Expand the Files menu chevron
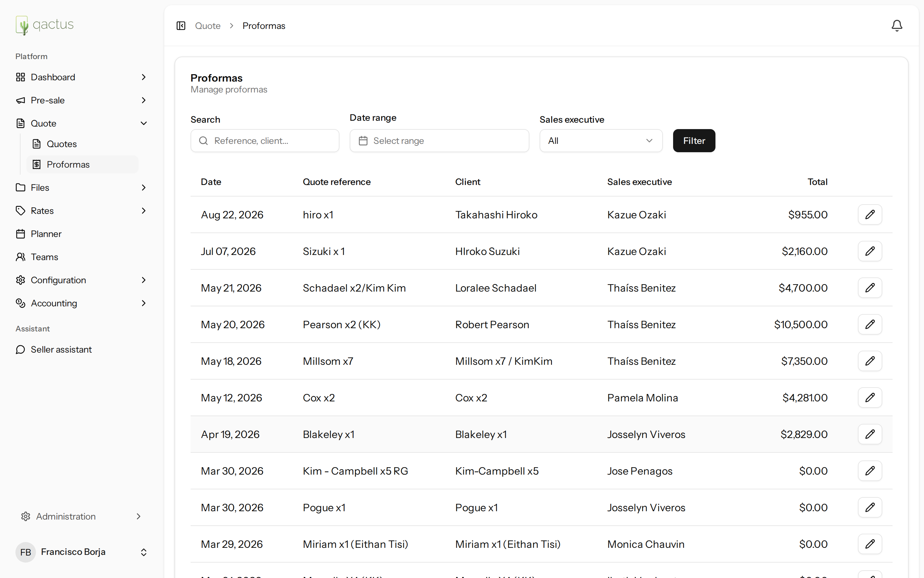This screenshot has height=578, width=924. (x=143, y=188)
